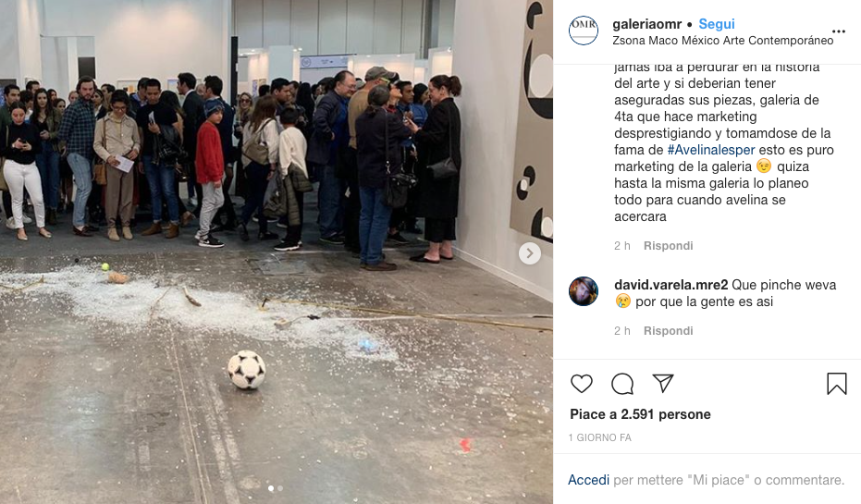The width and height of the screenshot is (861, 504).
Task: Save post with bookmark icon
Action: (x=837, y=383)
